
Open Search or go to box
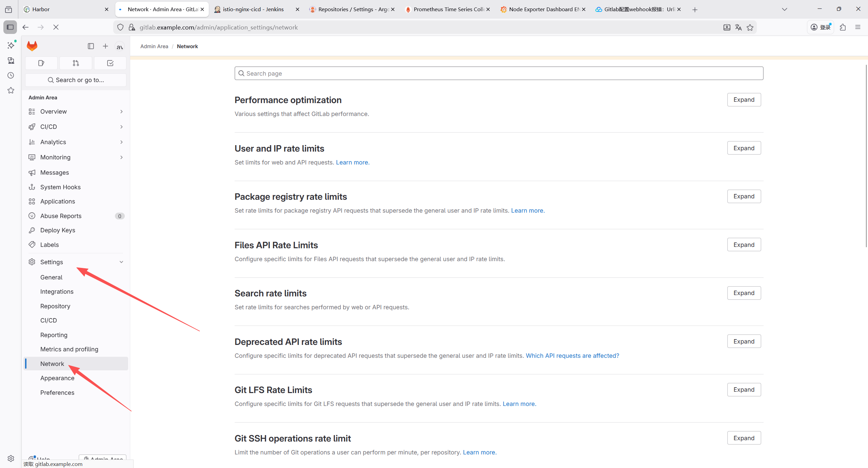point(76,80)
